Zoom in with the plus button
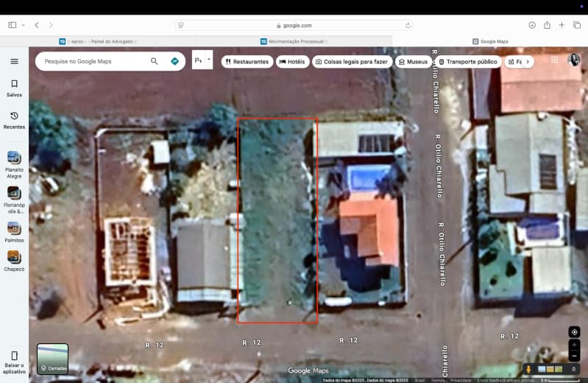 [574, 345]
